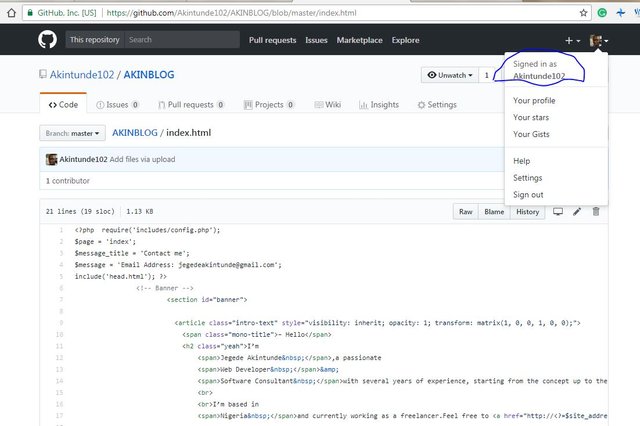Click the green Grammarly extension icon

click(x=602, y=13)
